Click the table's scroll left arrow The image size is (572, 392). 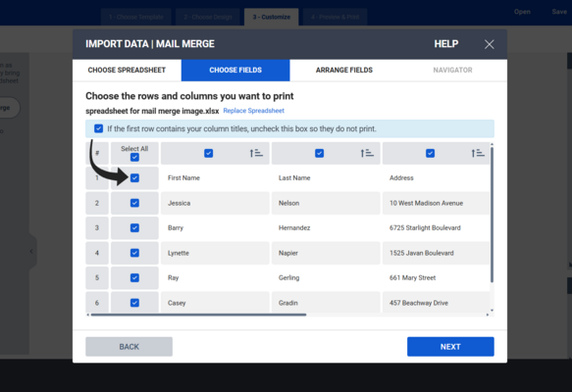click(88, 315)
